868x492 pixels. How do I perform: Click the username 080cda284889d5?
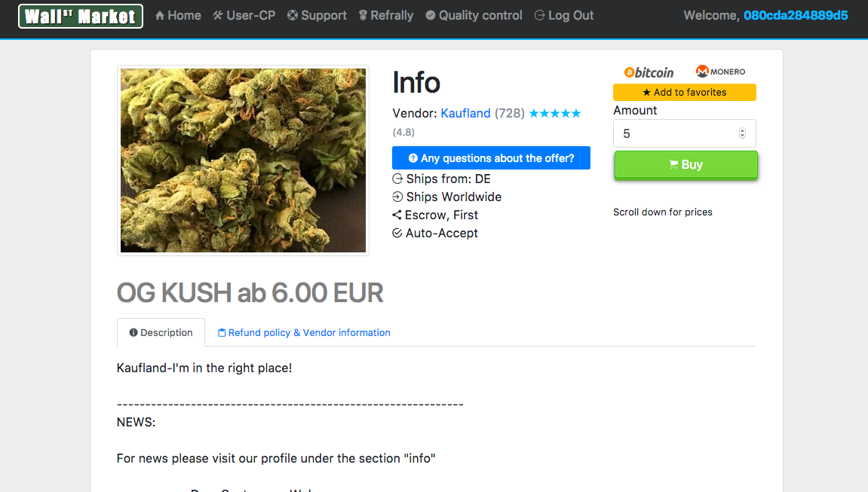(796, 16)
